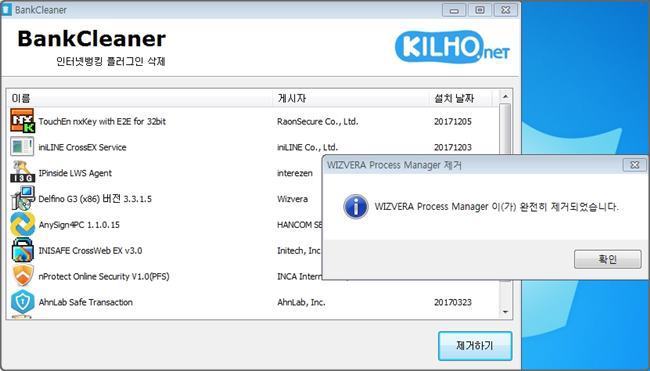Click the dialog message about WIZVERA removal
The height and width of the screenshot is (371, 650).
click(496, 206)
